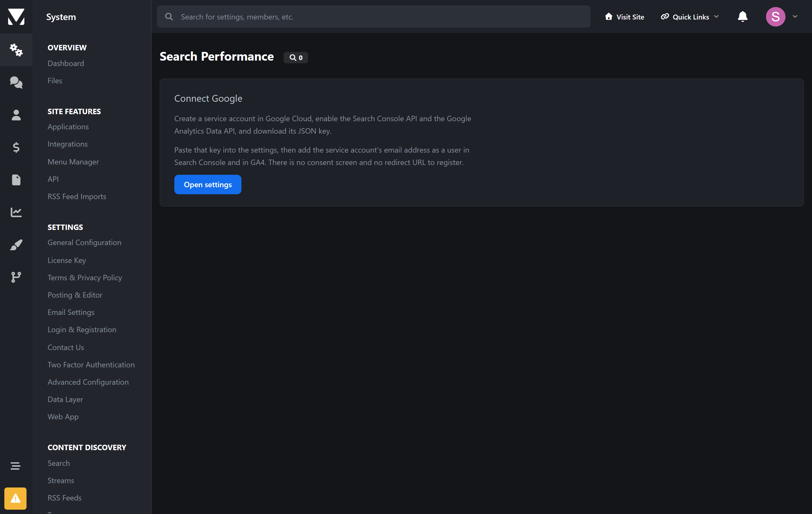
Task: Open Contact Us settings
Action: 66,347
